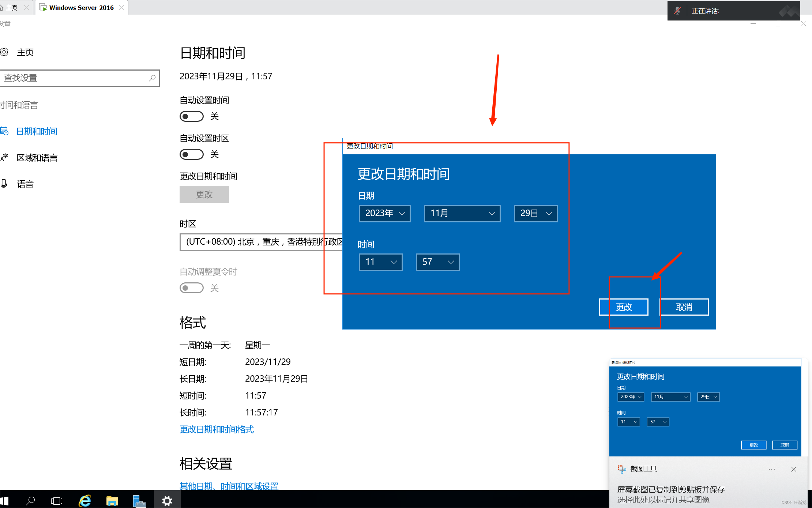Dismiss the 截图工具 notification

click(x=793, y=469)
